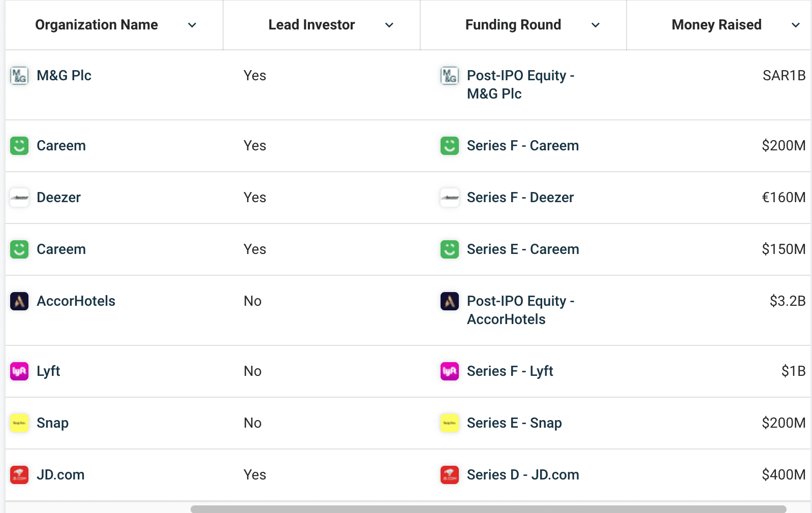812x513 pixels.
Task: Open Series F - Careem funding round
Action: (x=523, y=146)
